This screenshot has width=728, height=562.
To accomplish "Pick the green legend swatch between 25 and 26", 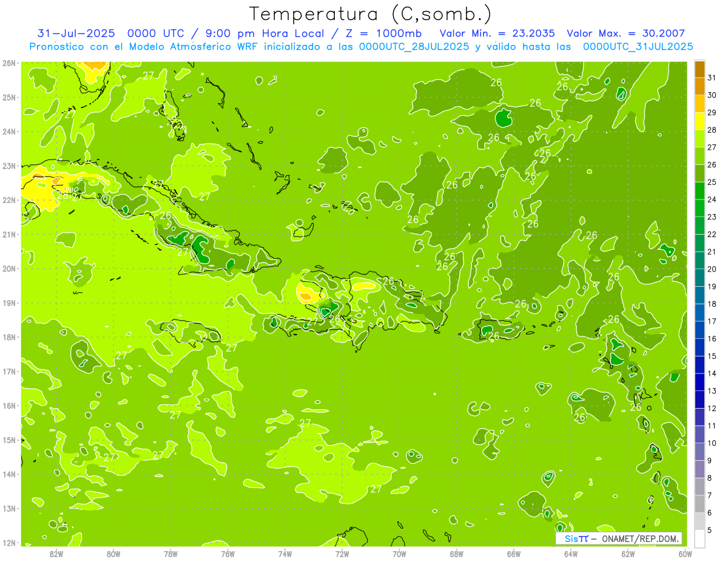I will (699, 173).
